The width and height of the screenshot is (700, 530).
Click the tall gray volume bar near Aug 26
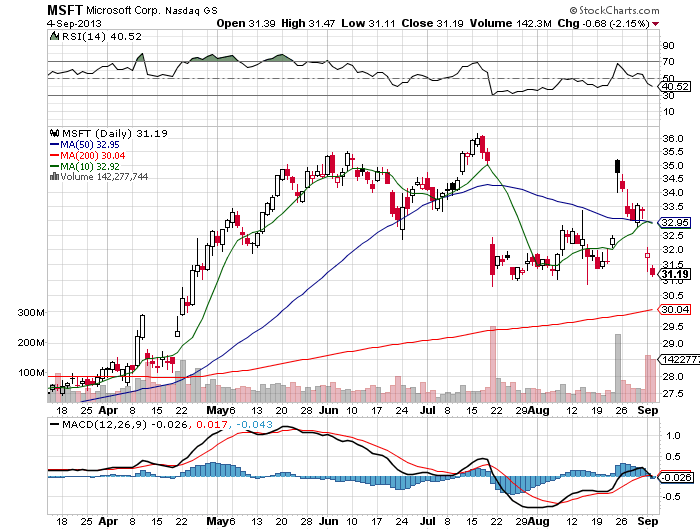pyautogui.click(x=618, y=368)
